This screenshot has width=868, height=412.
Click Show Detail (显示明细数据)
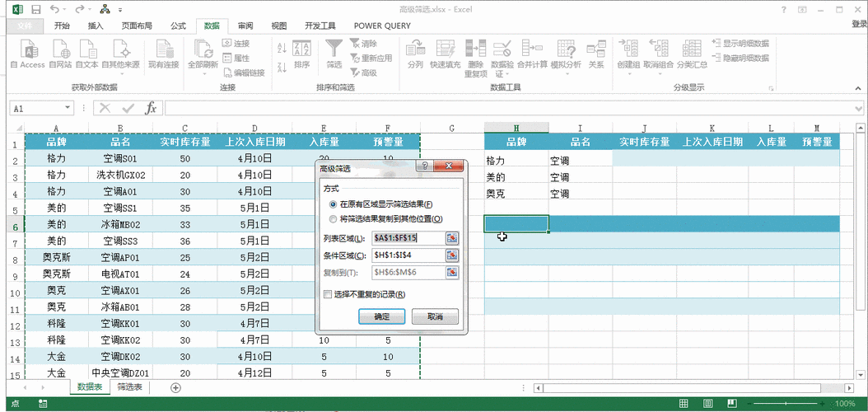coord(740,43)
